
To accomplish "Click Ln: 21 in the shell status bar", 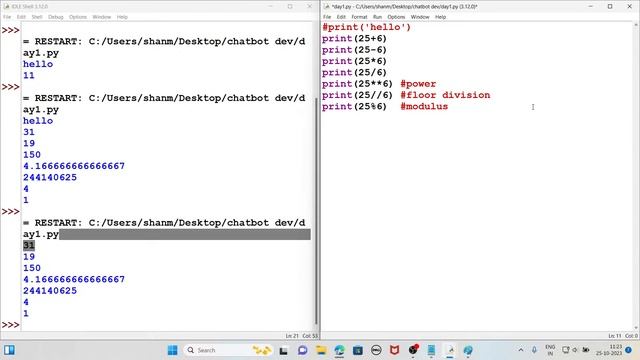I will point(292,336).
